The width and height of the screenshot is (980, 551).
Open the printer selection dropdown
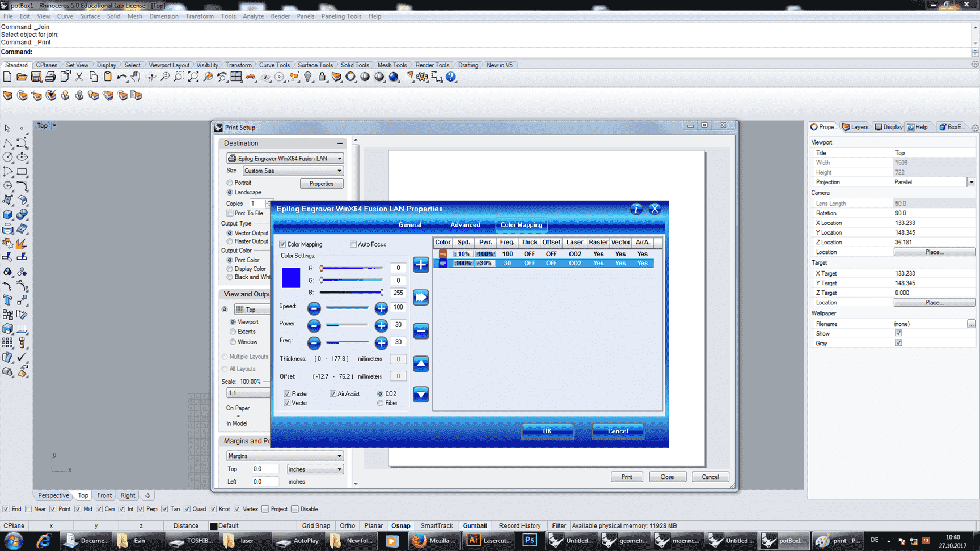(285, 159)
